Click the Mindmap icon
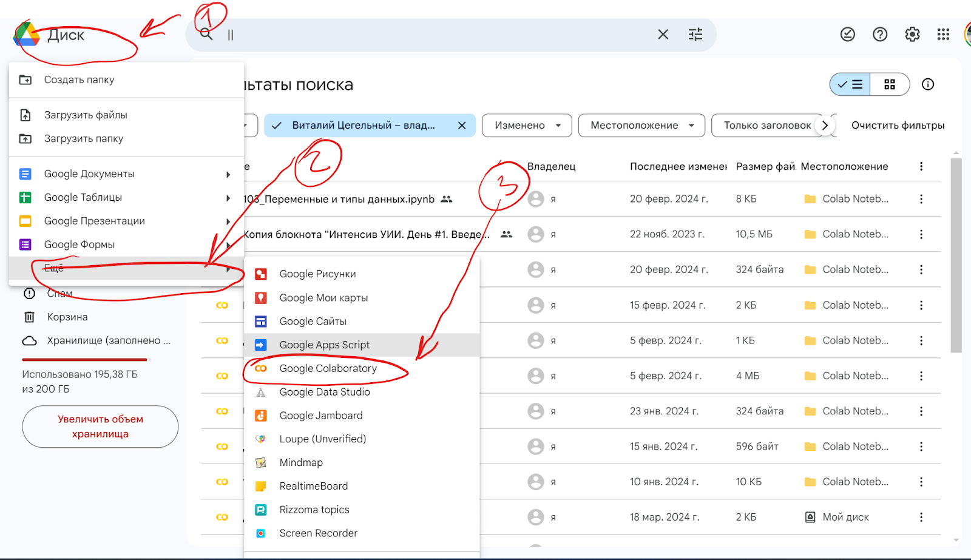Image resolution: width=971 pixels, height=560 pixels. 261,462
